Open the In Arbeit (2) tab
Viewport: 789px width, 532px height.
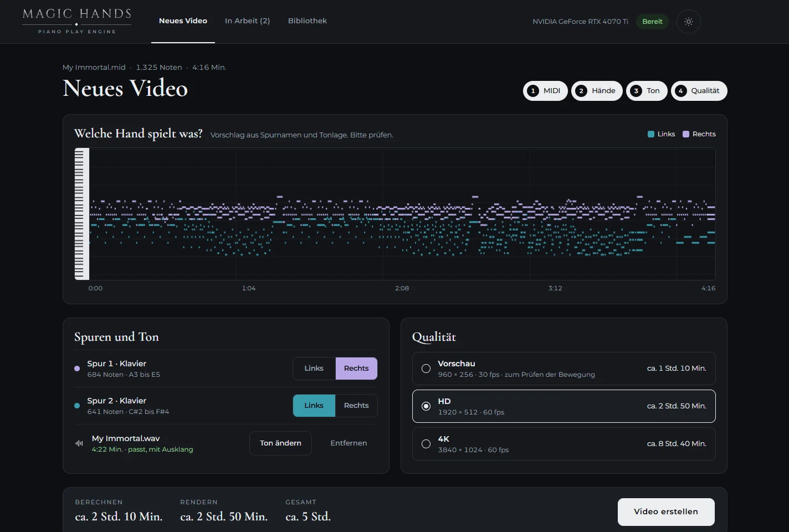click(247, 21)
